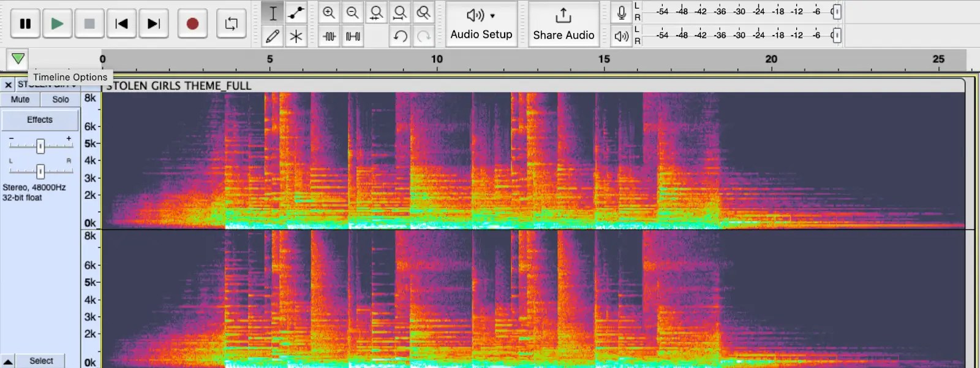Select the Multi-tool asterisk icon
980x368 pixels.
(x=296, y=36)
